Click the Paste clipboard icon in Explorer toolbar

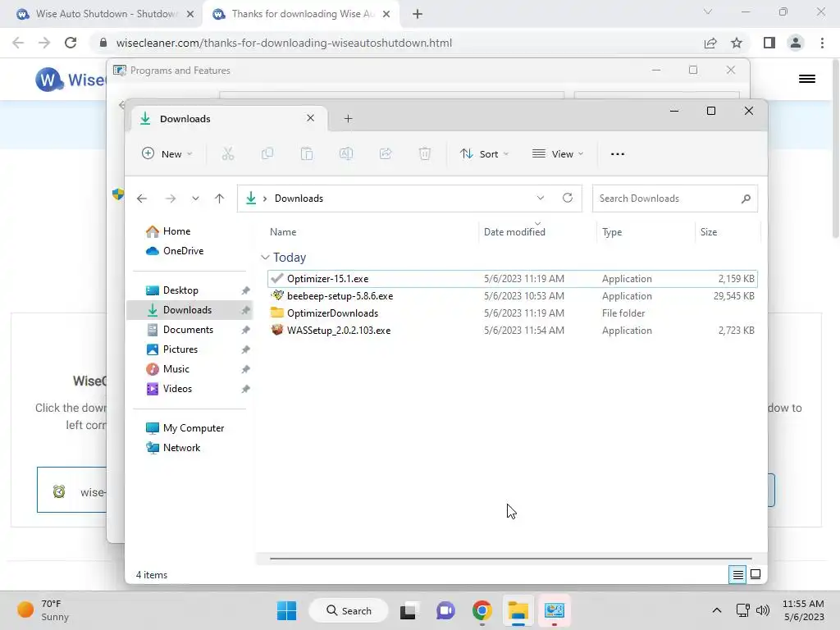(x=307, y=153)
